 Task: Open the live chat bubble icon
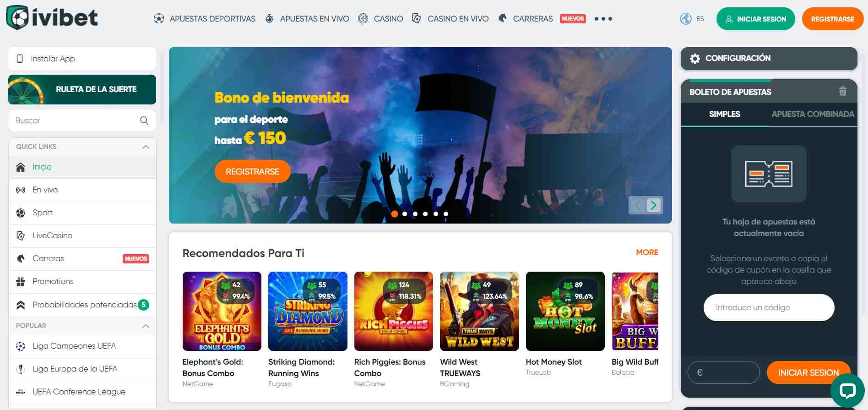[847, 390]
